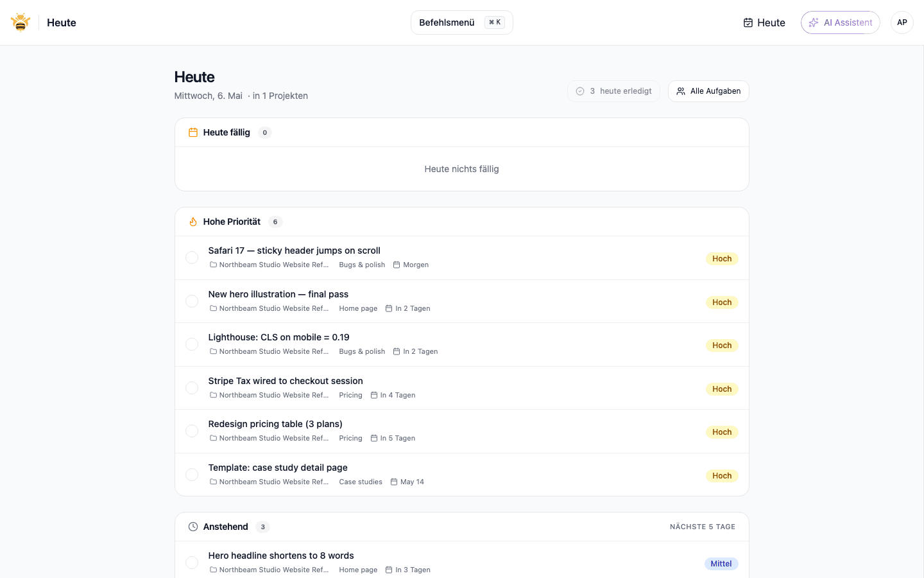Mark New hero illustration as done
The width and height of the screenshot is (924, 578).
click(192, 301)
